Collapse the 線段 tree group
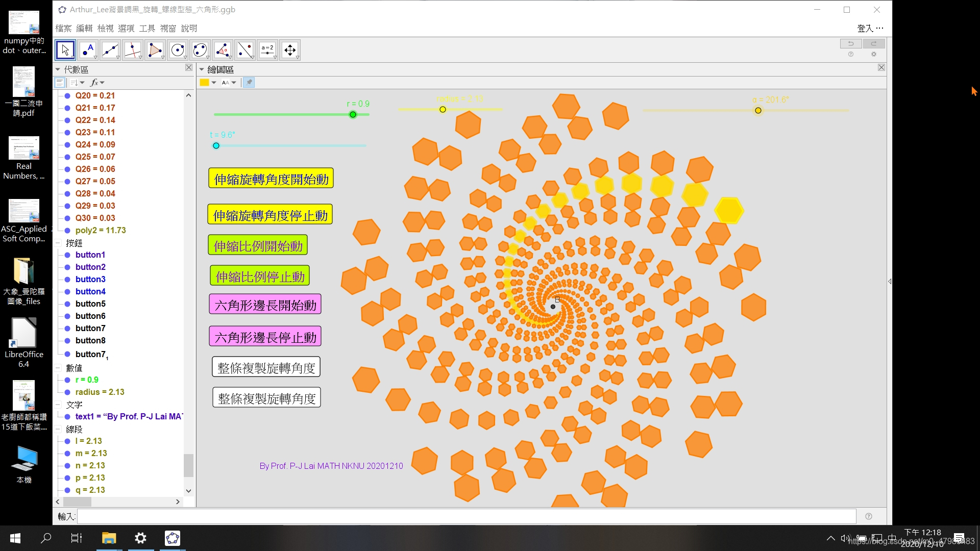The height and width of the screenshot is (551, 980). (58, 430)
